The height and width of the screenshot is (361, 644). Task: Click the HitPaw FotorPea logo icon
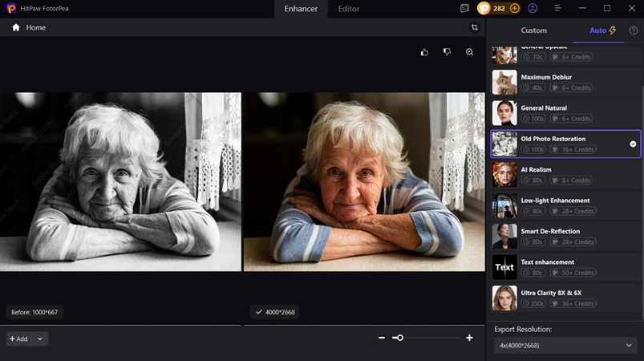[x=11, y=8]
